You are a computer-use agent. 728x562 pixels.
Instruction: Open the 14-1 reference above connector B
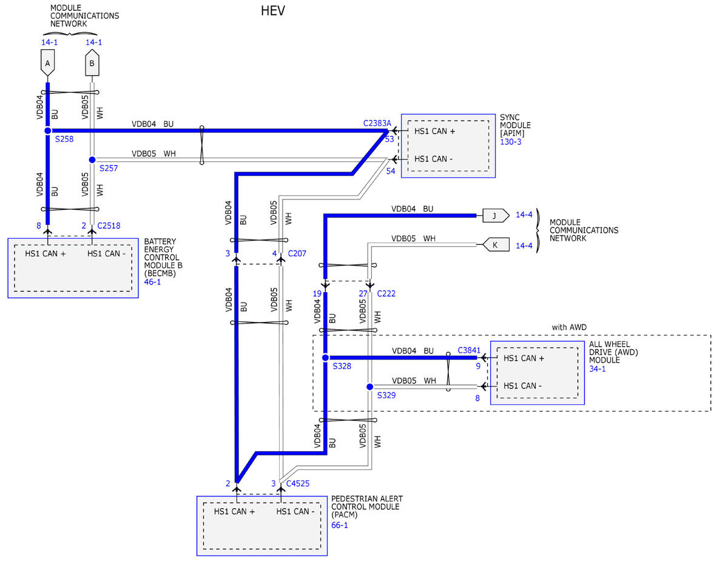tap(93, 42)
